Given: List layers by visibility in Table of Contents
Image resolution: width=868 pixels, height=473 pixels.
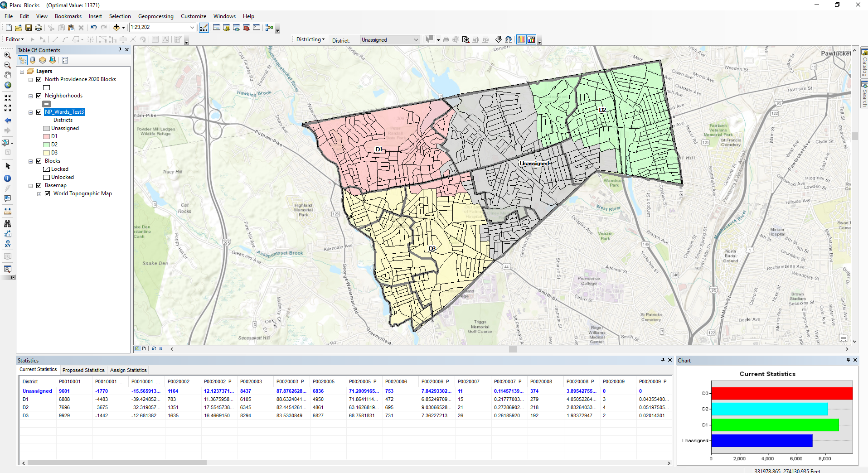Looking at the screenshot, I should click(43, 60).
